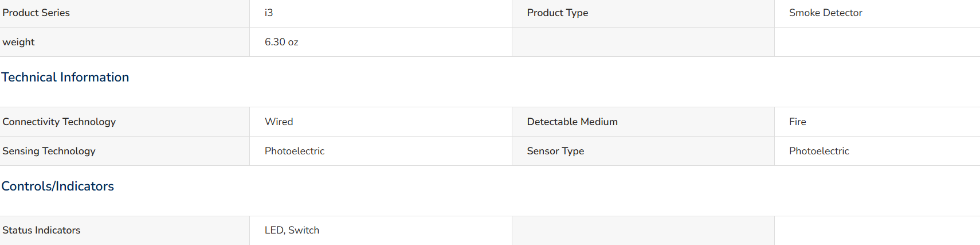Select the 6.30 oz weight value
This screenshot has height=245, width=980.
pyautogui.click(x=281, y=42)
